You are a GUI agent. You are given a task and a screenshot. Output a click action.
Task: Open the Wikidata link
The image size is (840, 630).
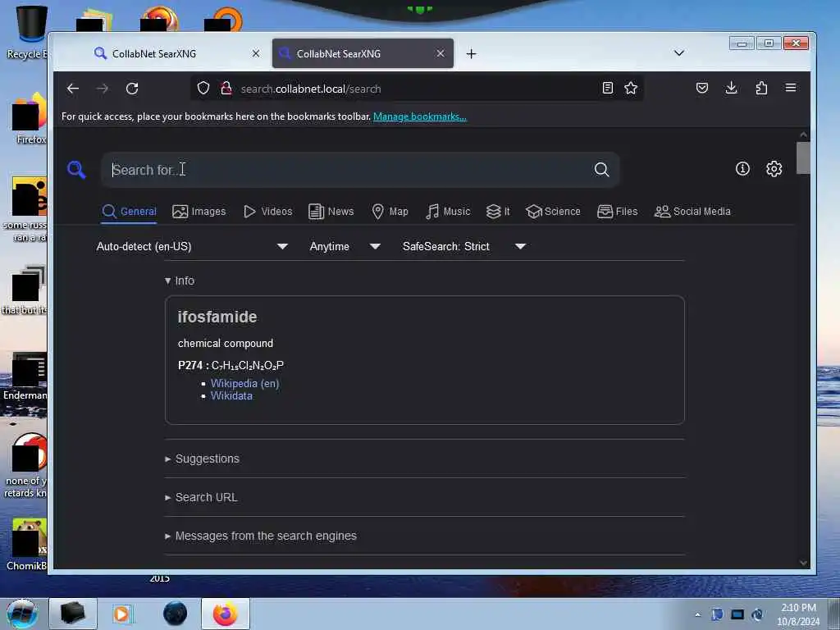point(231,396)
